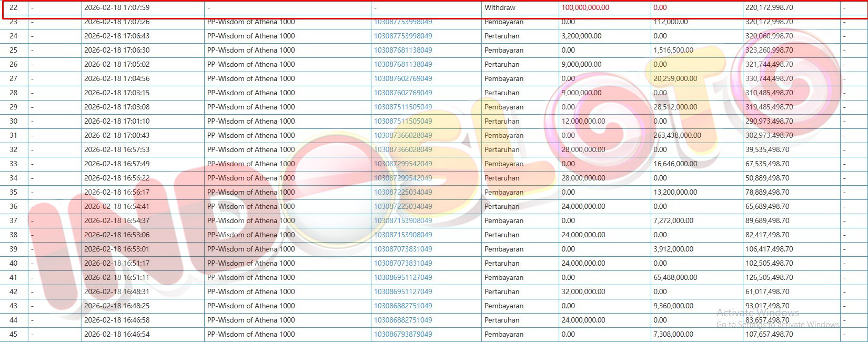Select the timestamp 2026-02-18 17:07:59 cell

pyautogui.click(x=117, y=7)
